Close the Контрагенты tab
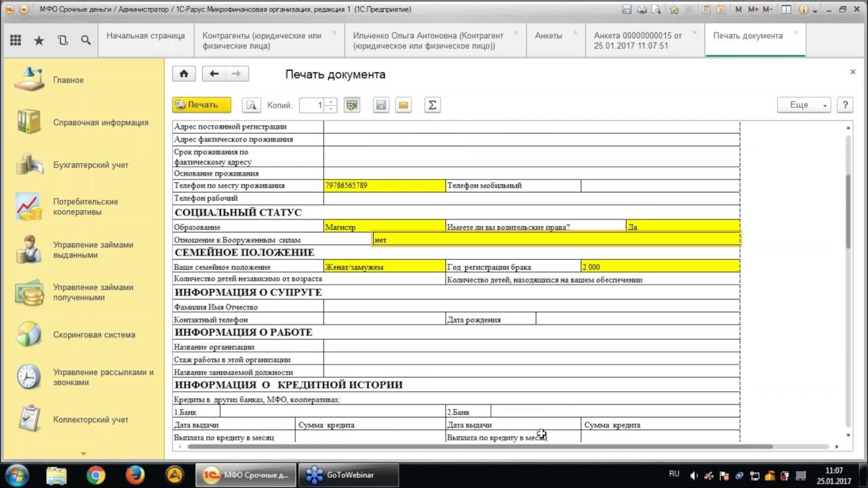868x488 pixels. 334,33
